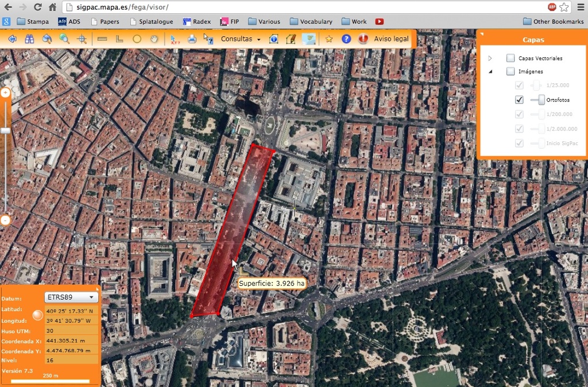
Task: Click the zoom in plus button on map
Action: pyautogui.click(x=6, y=92)
